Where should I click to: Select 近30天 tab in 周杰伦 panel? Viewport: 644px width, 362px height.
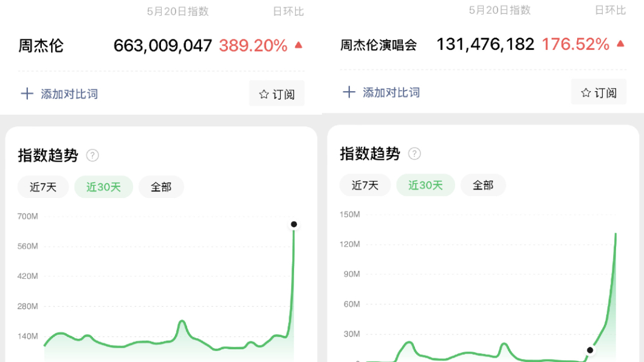103,187
